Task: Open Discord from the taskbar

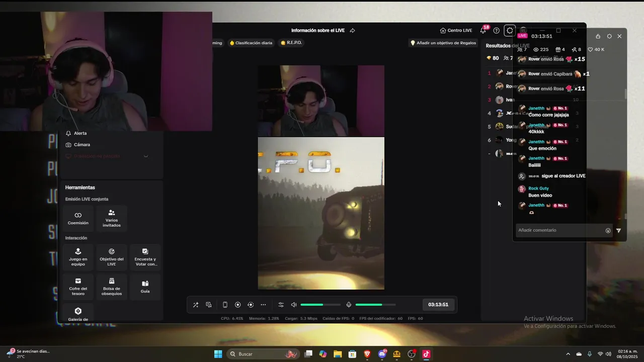Action: coord(382,354)
